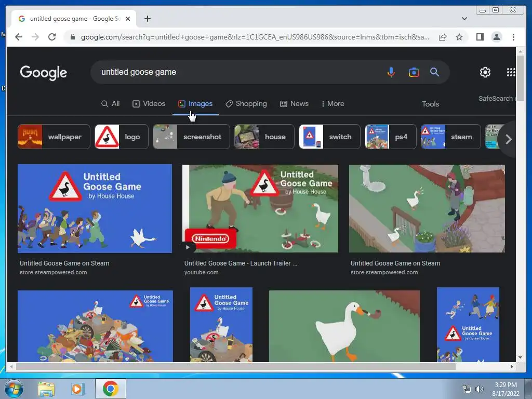The height and width of the screenshot is (399, 532).
Task: Open the Nintendo launch trailer thumbnail
Action: click(260, 209)
